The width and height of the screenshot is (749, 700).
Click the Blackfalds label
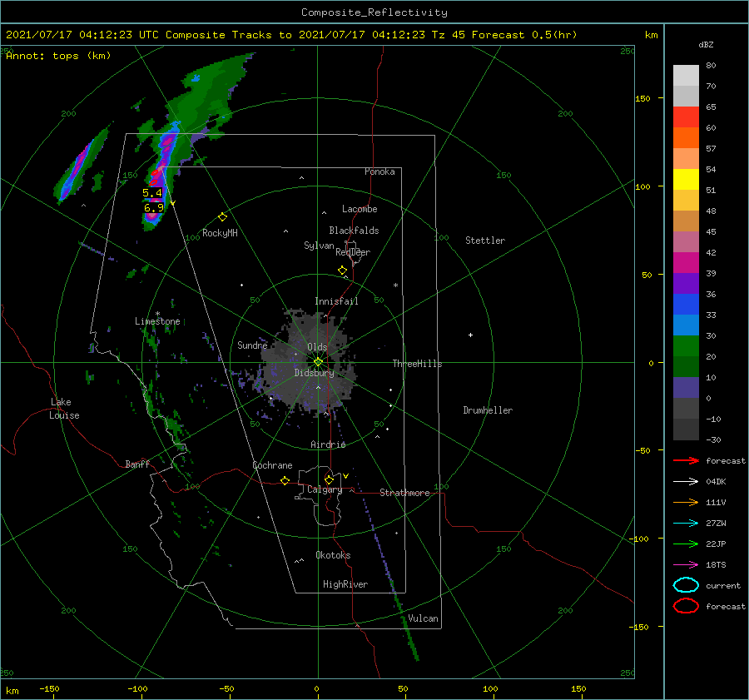(x=354, y=231)
